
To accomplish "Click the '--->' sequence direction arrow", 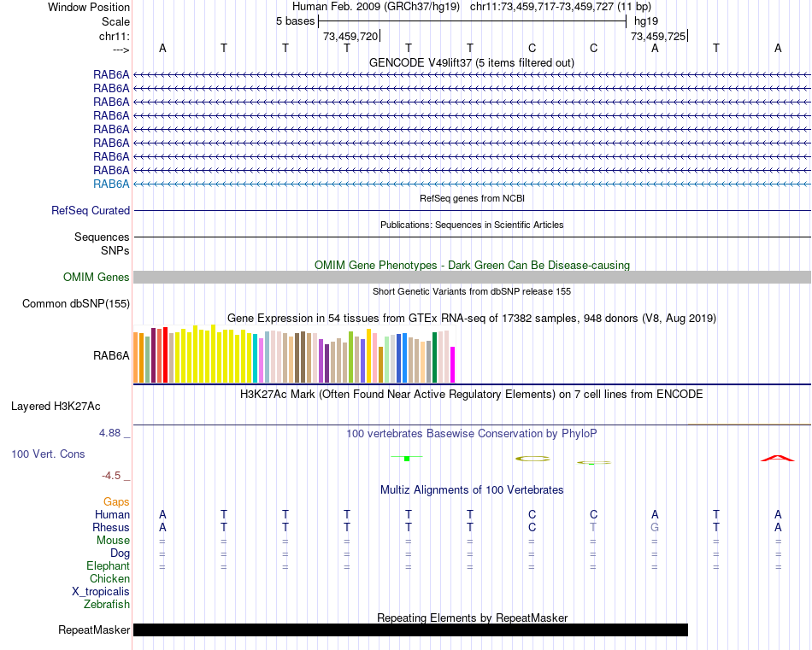I will [x=121, y=50].
